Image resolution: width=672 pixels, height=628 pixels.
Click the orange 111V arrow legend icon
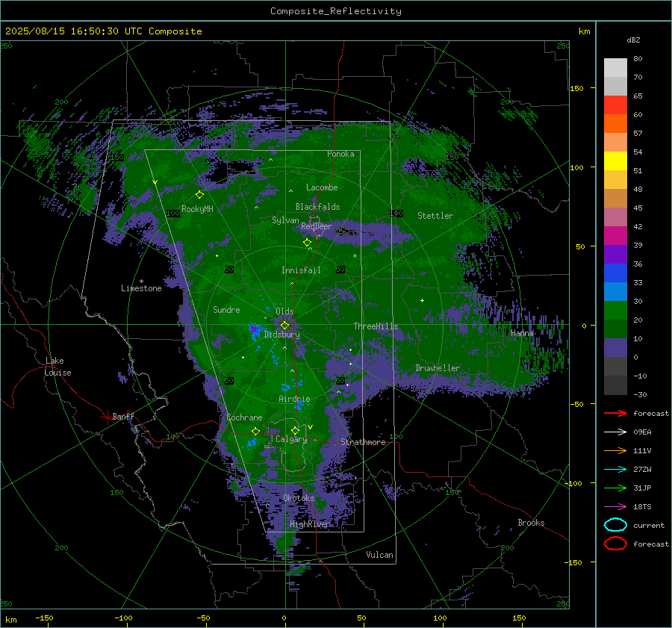(x=615, y=450)
